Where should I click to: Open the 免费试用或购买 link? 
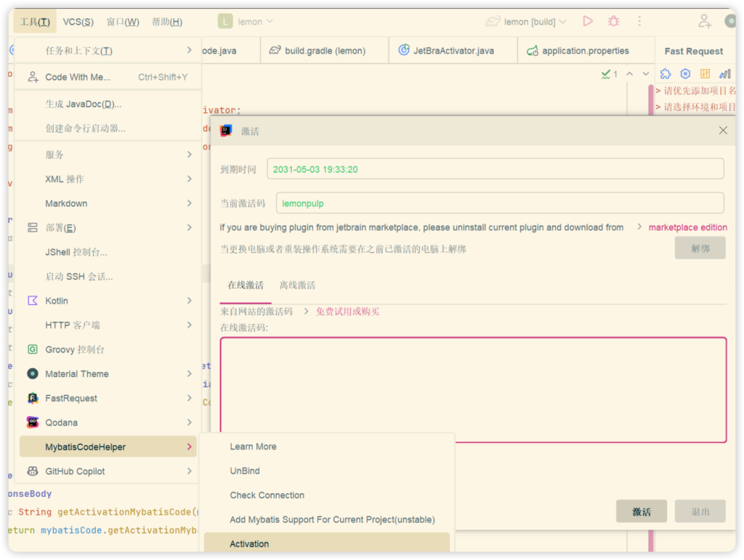pyautogui.click(x=347, y=312)
